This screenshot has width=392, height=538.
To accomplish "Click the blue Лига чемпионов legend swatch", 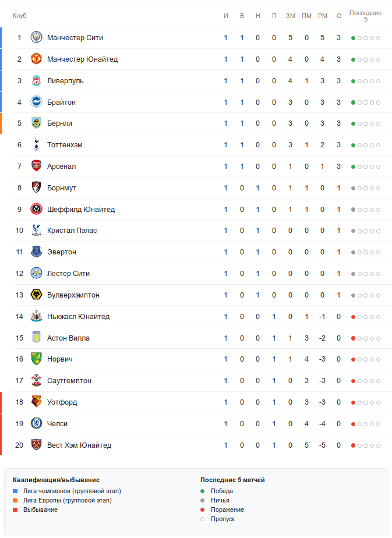I will [15, 491].
